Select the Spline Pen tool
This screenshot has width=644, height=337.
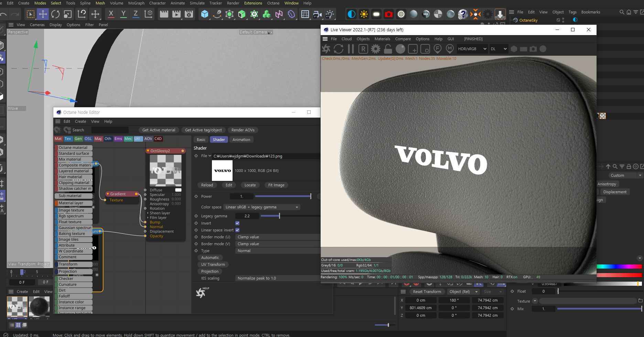[217, 14]
